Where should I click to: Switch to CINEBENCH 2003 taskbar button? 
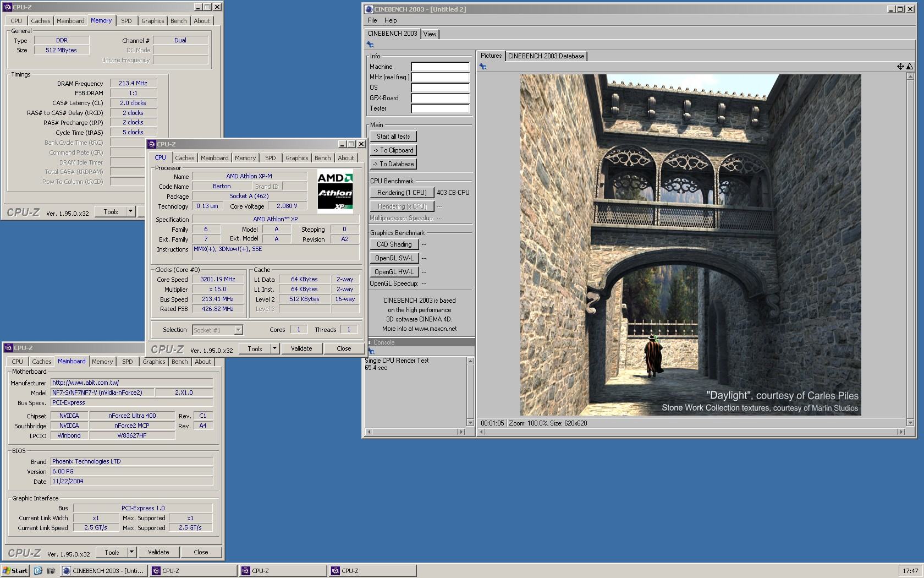(x=104, y=571)
